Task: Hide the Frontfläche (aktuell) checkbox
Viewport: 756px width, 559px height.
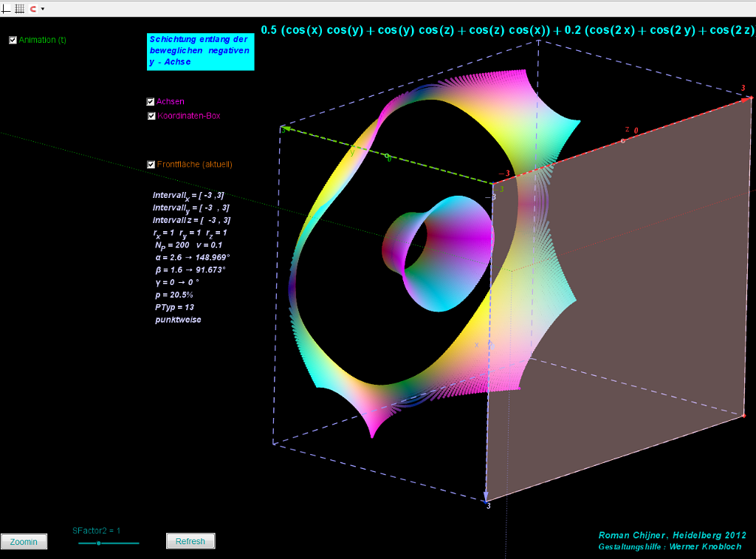Action: tap(151, 165)
